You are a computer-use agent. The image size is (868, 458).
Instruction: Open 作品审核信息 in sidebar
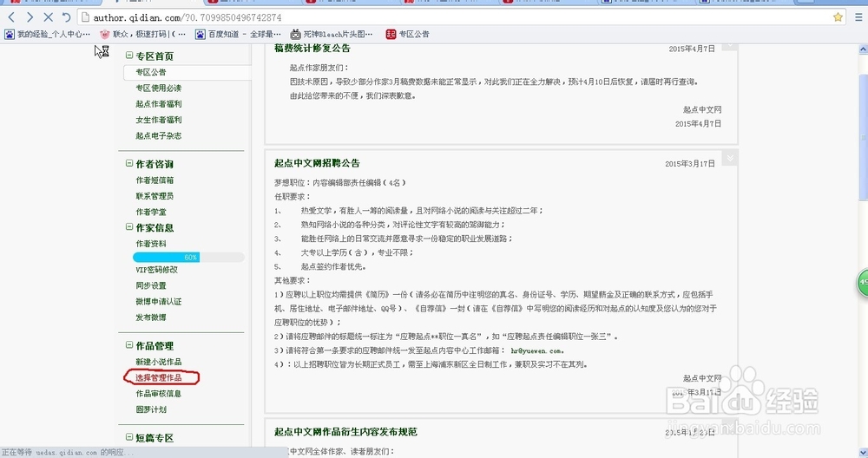click(159, 394)
